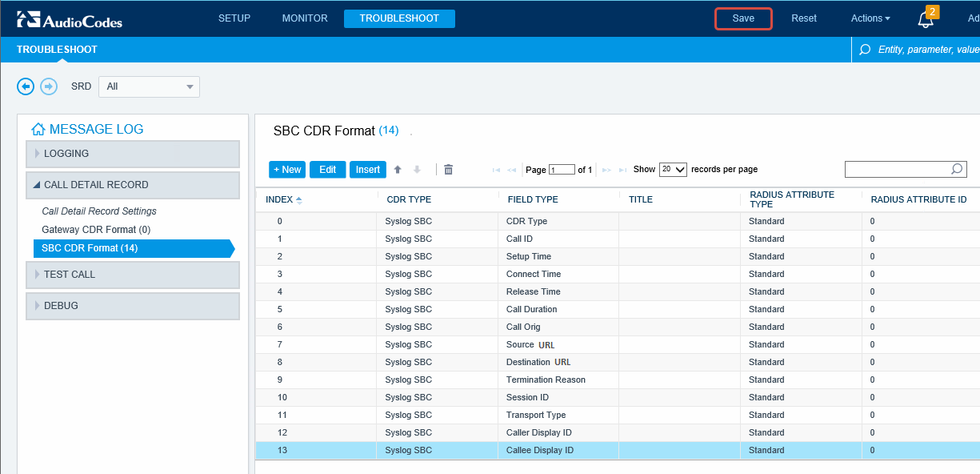Open the records per page dropdown
Viewport: 980px width, 474px height.
(674, 169)
